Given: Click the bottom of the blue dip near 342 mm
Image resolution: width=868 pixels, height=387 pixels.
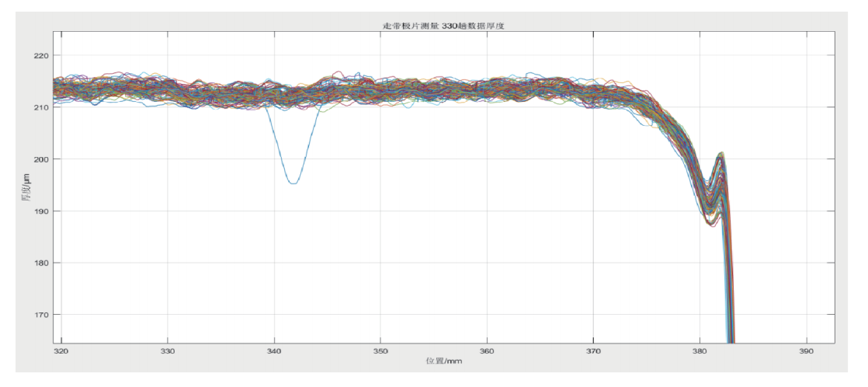Looking at the screenshot, I should pyautogui.click(x=293, y=183).
